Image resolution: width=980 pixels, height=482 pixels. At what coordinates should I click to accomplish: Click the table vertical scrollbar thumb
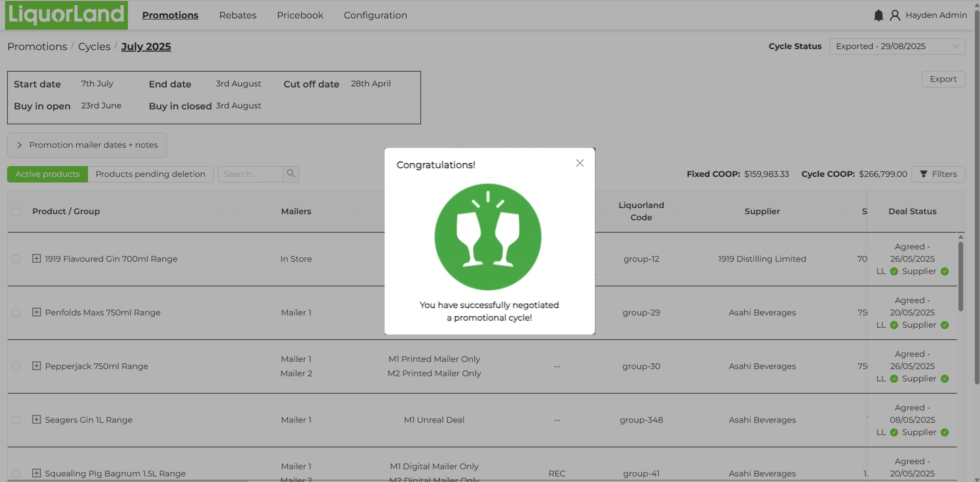point(960,276)
